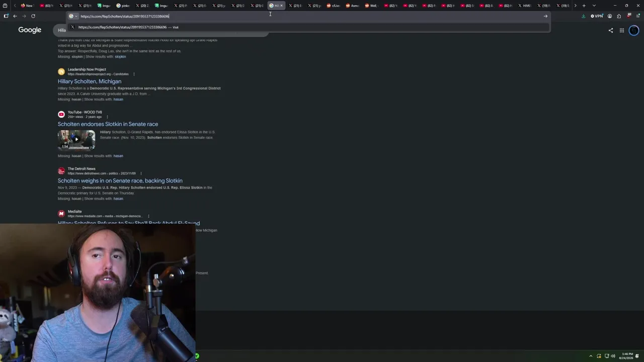Open the sidebar toggle in the toolbar

(x=6, y=16)
